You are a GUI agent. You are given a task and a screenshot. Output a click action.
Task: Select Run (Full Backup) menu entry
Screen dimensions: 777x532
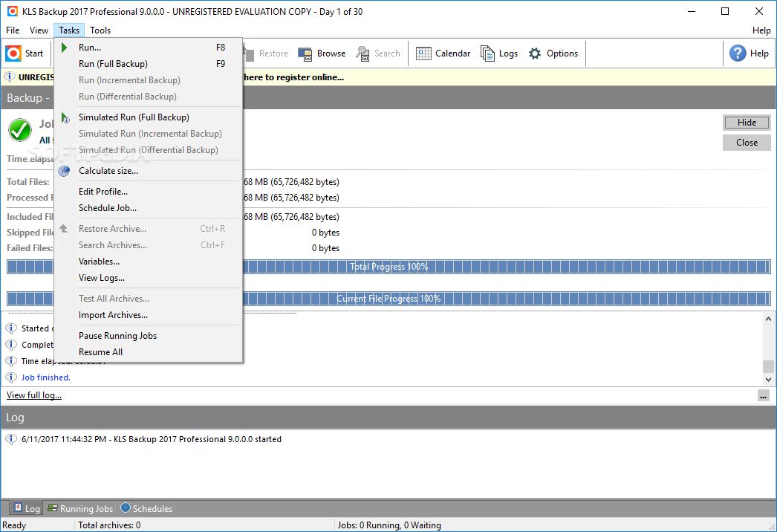(x=148, y=64)
